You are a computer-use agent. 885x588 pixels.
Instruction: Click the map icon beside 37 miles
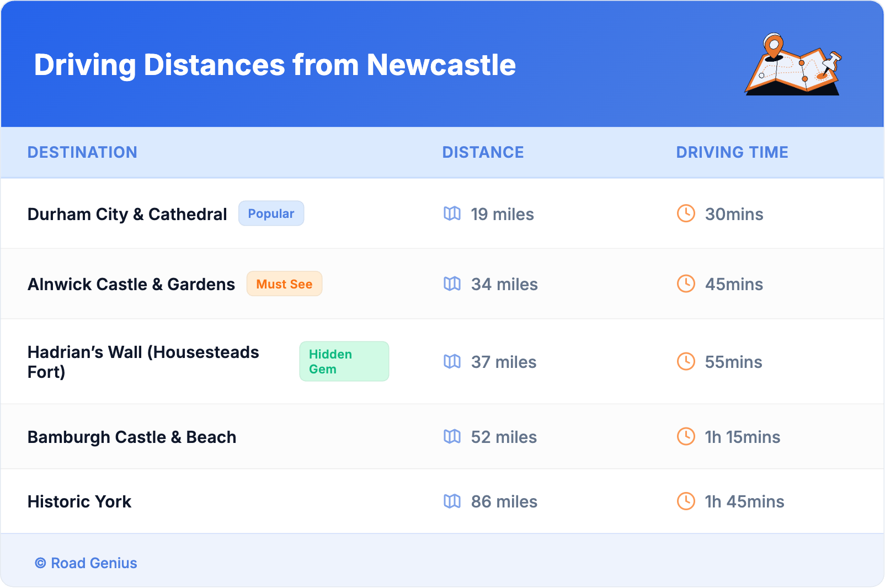tap(452, 361)
